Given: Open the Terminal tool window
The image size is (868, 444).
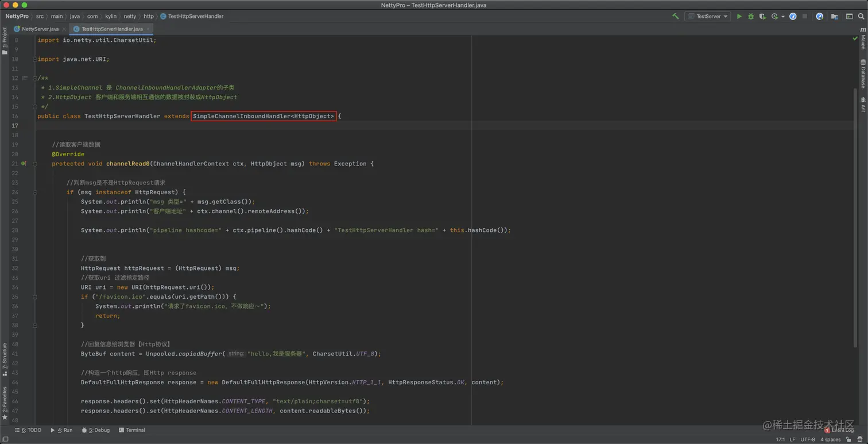Looking at the screenshot, I should [131, 430].
